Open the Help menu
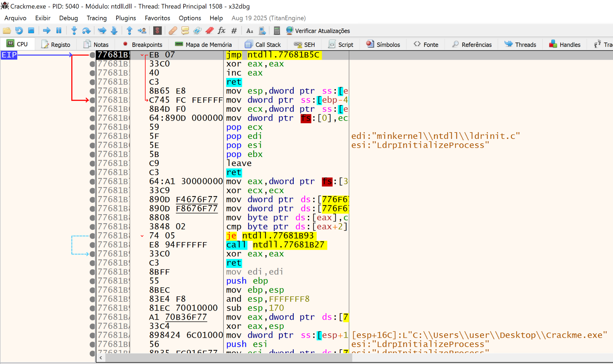 coord(216,18)
